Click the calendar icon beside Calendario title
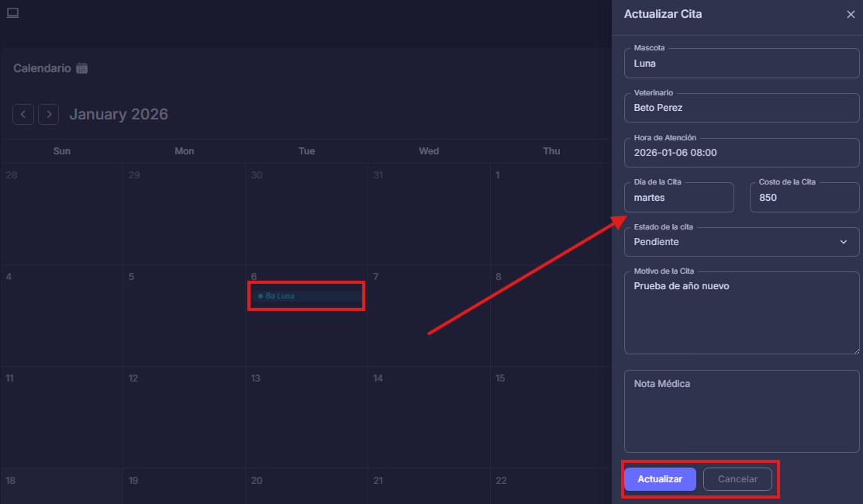The height and width of the screenshot is (504, 863). pos(82,68)
